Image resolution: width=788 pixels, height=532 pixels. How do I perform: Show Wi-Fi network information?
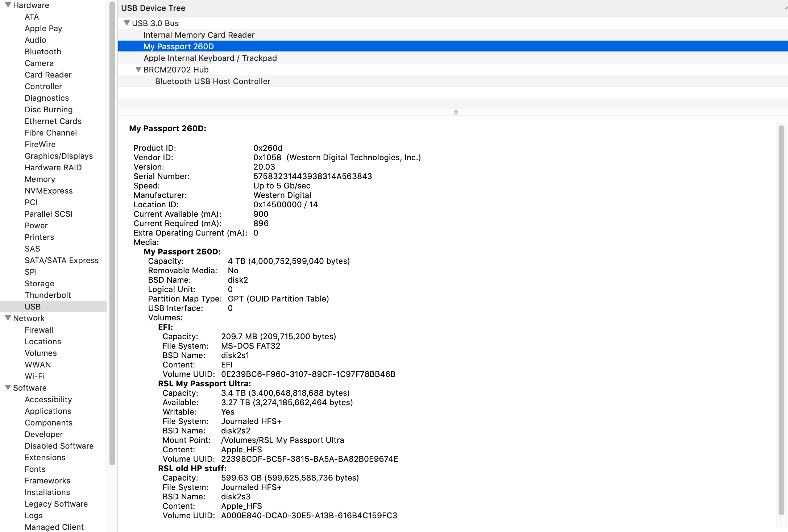pyautogui.click(x=35, y=376)
